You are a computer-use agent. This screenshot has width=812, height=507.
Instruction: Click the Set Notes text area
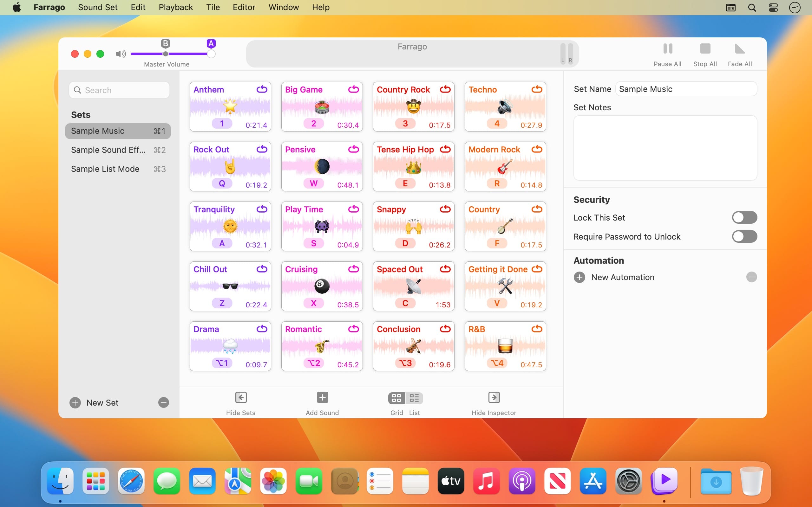665,148
